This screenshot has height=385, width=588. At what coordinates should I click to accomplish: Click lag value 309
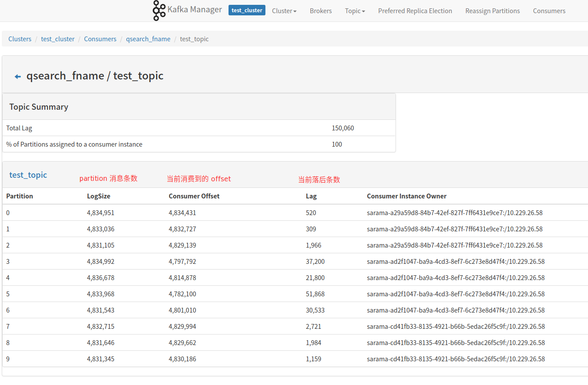pos(311,229)
